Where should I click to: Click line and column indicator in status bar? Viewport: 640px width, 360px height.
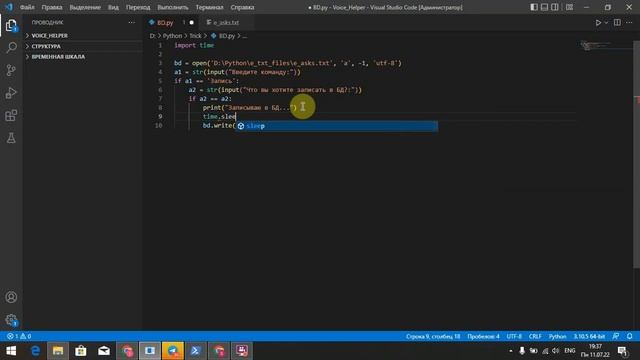pos(433,336)
